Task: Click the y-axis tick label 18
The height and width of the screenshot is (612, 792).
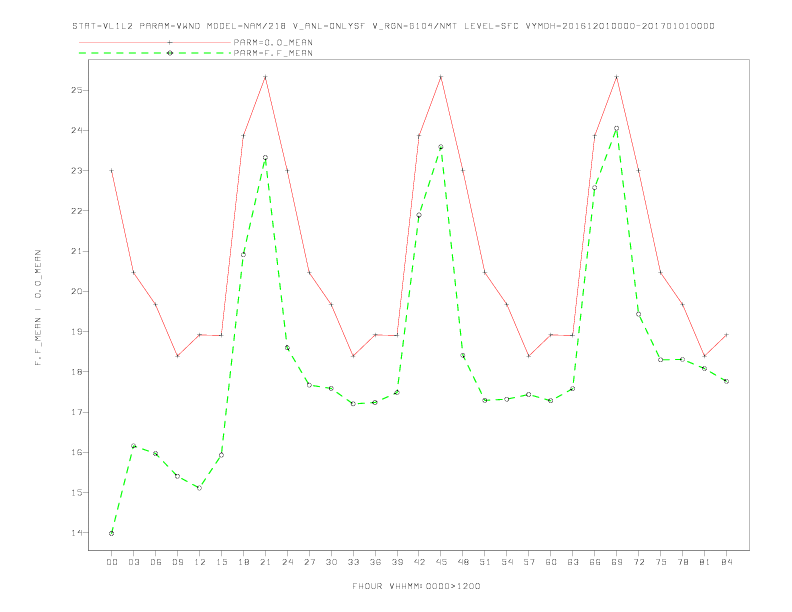Action: click(x=77, y=372)
